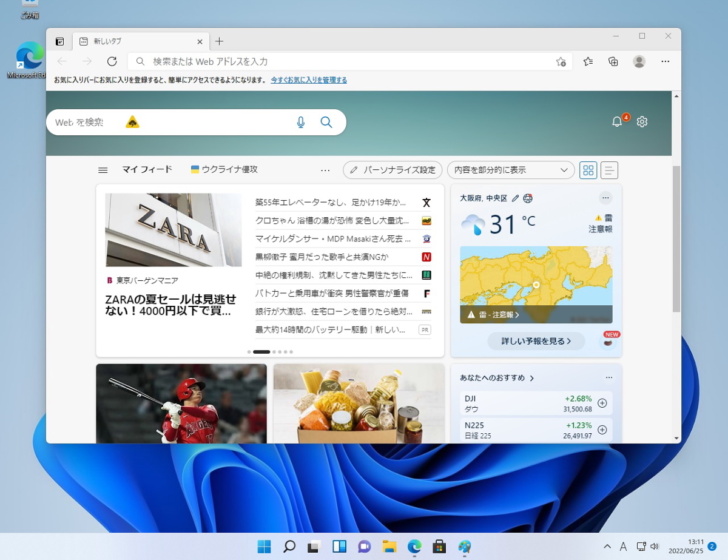This screenshot has width=728, height=560.
Task: Open File Explorer from taskbar
Action: [389, 546]
